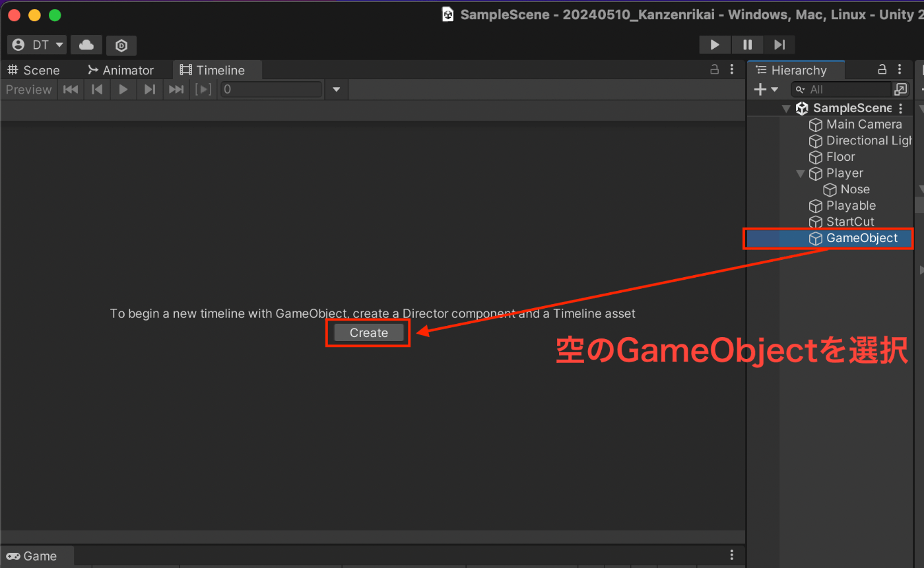The image size is (924, 568).
Task: Click the StartCut cube icon
Action: pyautogui.click(x=816, y=222)
